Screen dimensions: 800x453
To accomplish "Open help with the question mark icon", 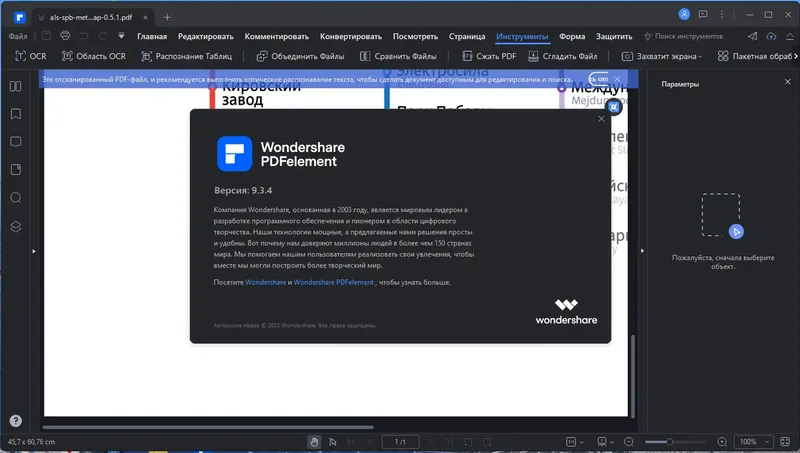I will 16,420.
